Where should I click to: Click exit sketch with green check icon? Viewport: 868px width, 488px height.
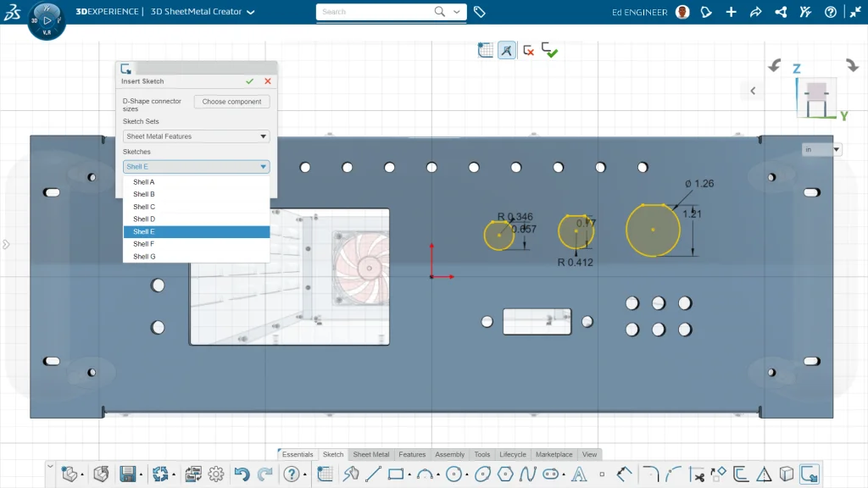click(x=550, y=51)
